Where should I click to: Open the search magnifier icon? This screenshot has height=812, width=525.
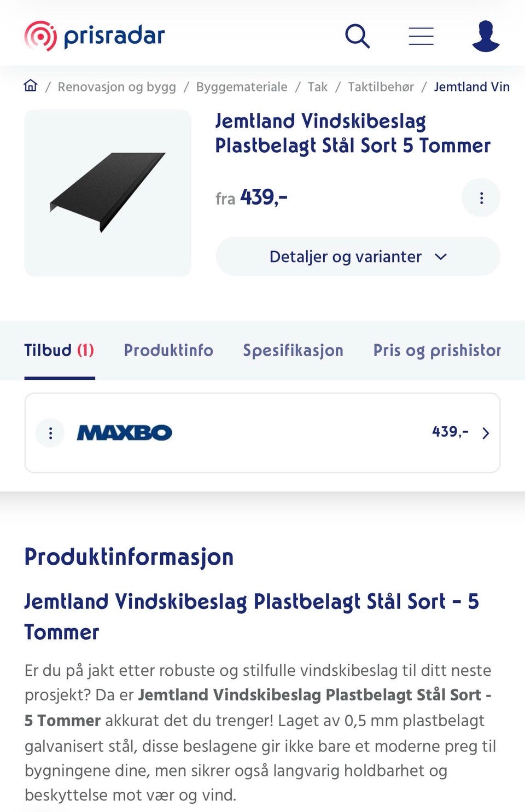(x=358, y=36)
